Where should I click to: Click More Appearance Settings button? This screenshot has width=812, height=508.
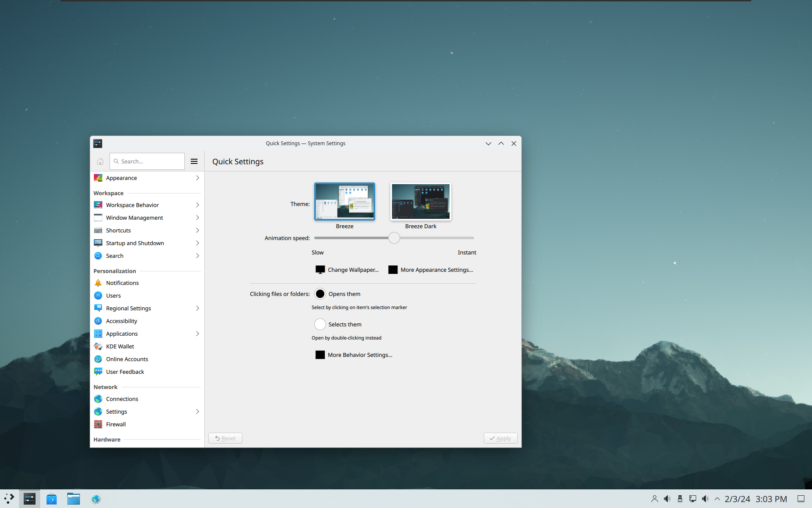click(431, 270)
